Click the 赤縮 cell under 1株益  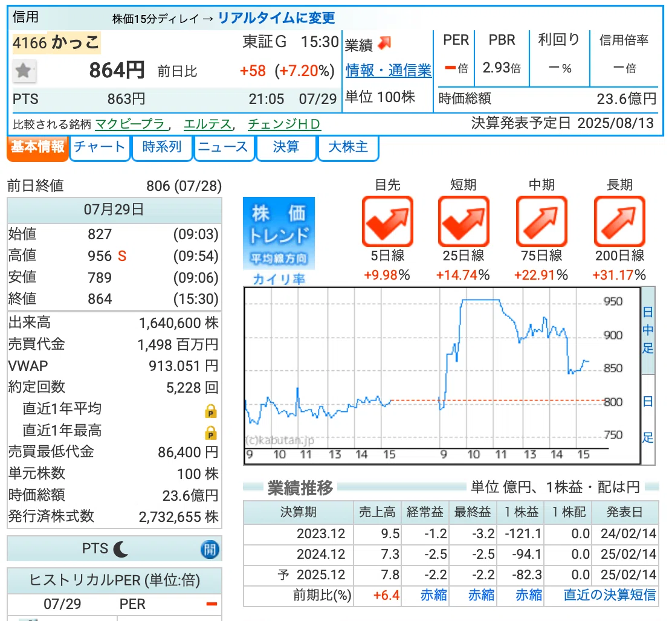click(x=529, y=595)
